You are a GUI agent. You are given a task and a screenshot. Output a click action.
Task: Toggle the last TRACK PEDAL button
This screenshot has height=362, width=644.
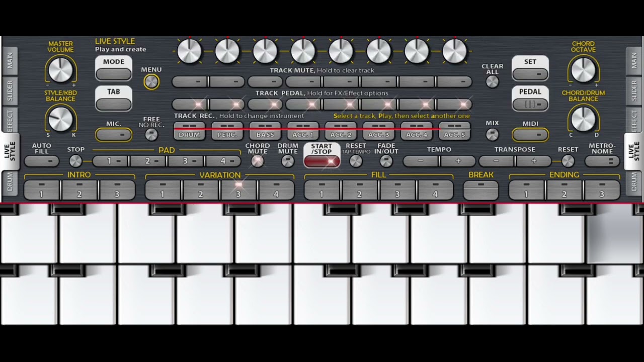(x=454, y=104)
